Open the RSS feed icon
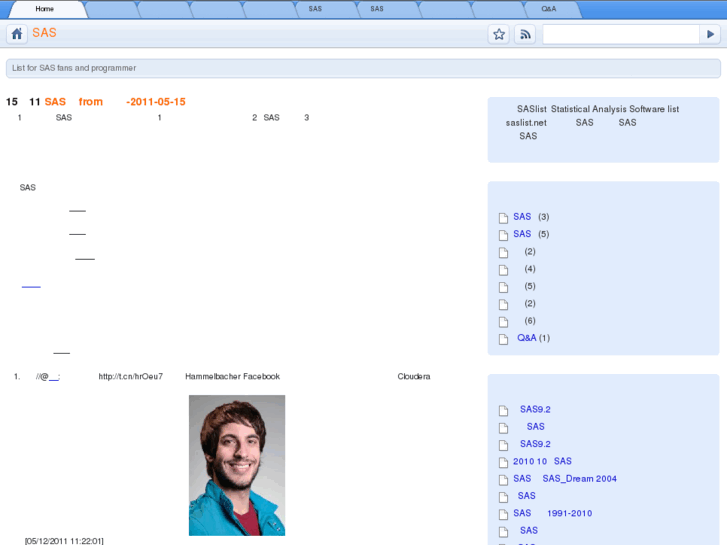Image resolution: width=727 pixels, height=545 pixels. [525, 34]
